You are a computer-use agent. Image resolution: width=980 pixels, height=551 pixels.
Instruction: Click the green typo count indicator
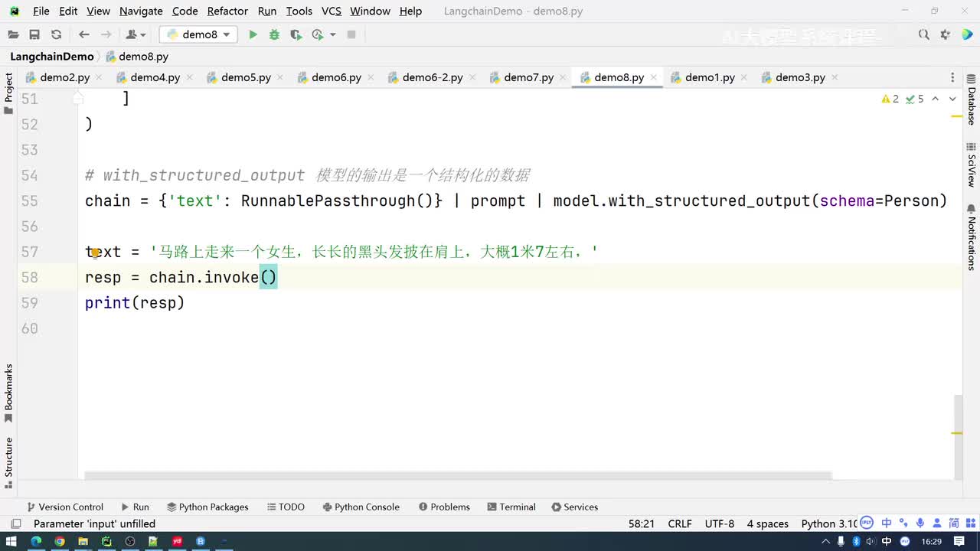coord(915,99)
